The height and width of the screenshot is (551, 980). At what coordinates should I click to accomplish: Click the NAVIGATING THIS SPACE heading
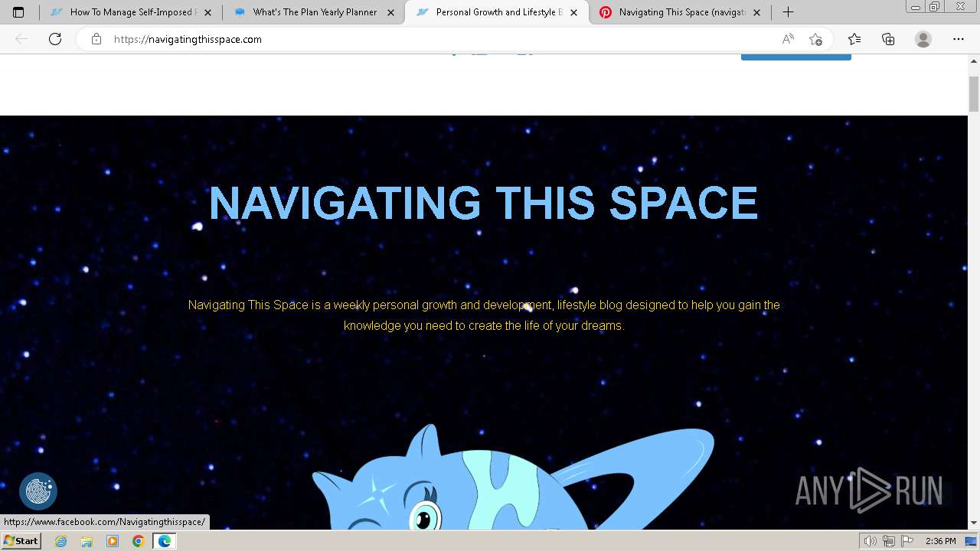[483, 203]
